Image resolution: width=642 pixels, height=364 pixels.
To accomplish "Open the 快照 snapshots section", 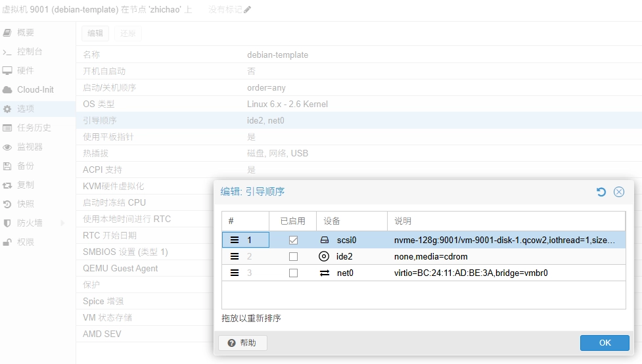I will point(25,204).
